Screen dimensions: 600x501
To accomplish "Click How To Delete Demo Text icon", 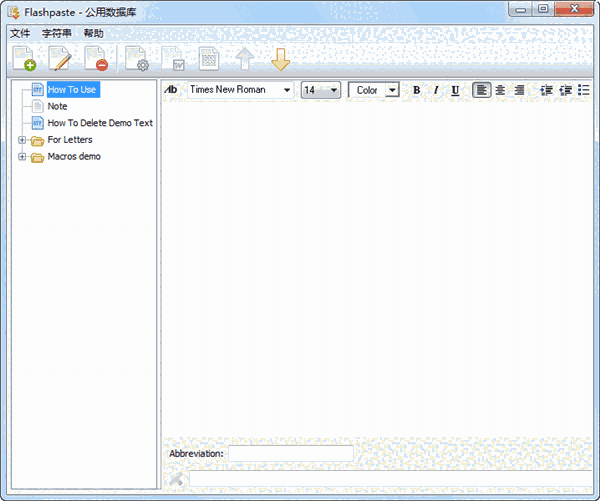I will pos(38,123).
